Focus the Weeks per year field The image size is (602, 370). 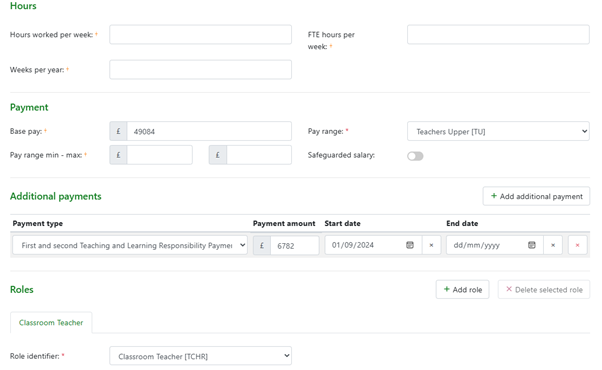coord(200,69)
